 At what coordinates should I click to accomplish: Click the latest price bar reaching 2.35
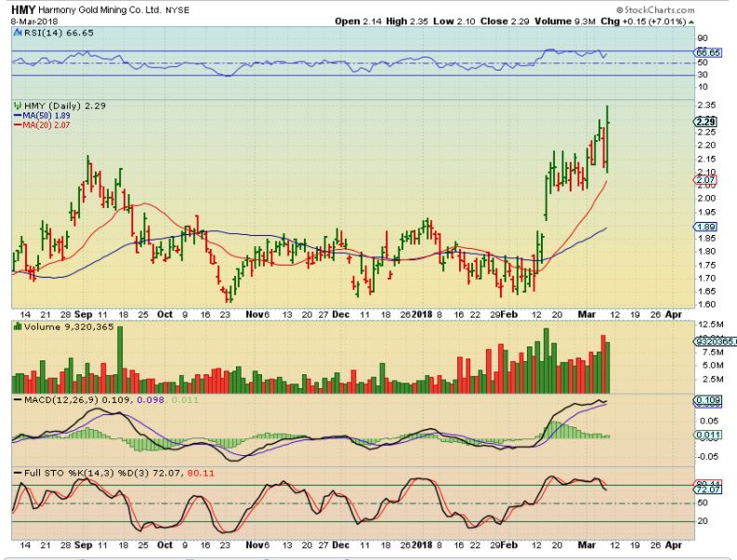[608, 139]
